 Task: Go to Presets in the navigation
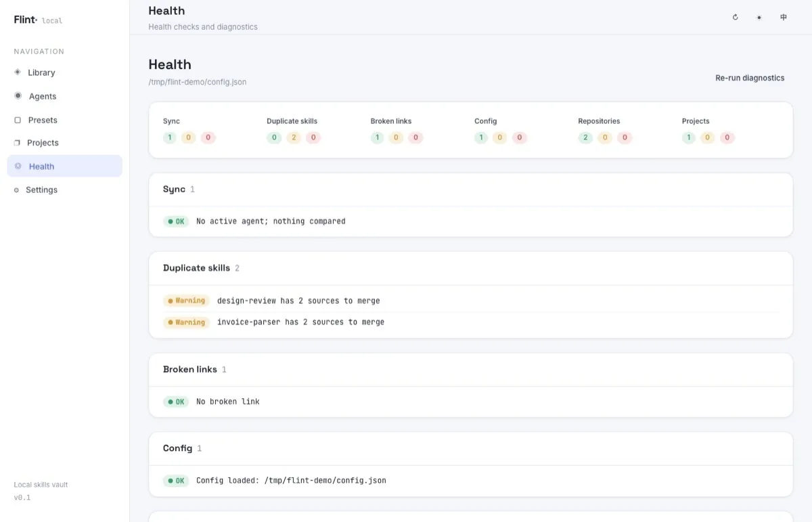tap(65, 120)
